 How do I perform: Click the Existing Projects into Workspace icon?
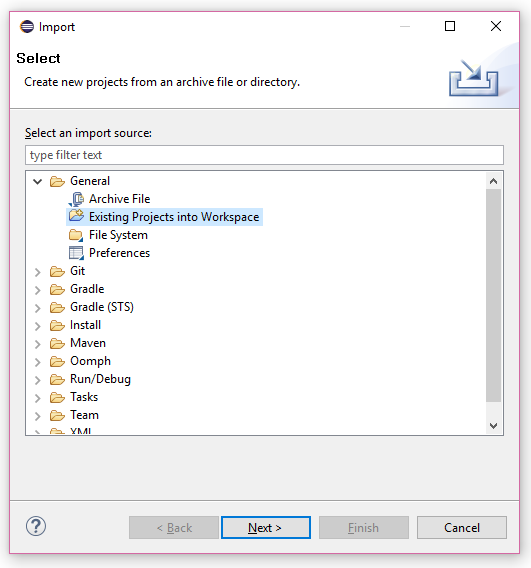[x=76, y=216]
